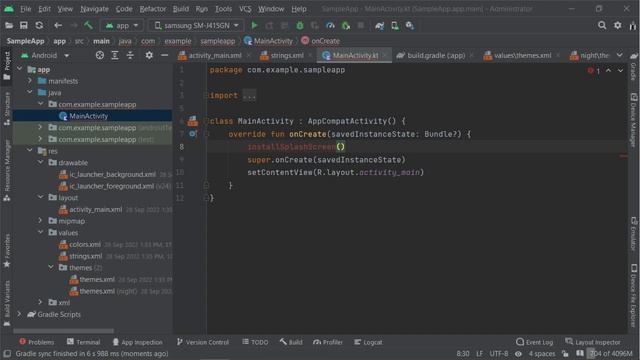Click the gutter icon beside class MainActivity
This screenshot has width=640, height=360.
(x=193, y=121)
